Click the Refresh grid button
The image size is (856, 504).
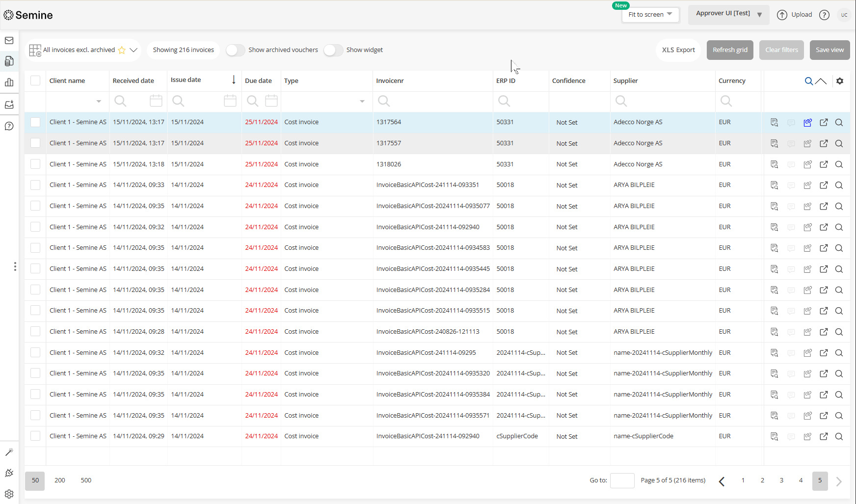point(729,50)
